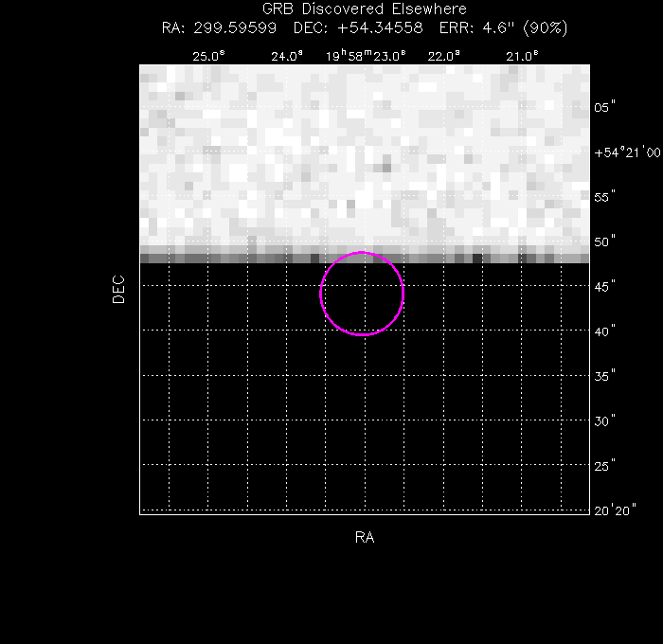The image size is (663, 644).
Task: Click the DEC axis label on left
Action: click(x=118, y=289)
